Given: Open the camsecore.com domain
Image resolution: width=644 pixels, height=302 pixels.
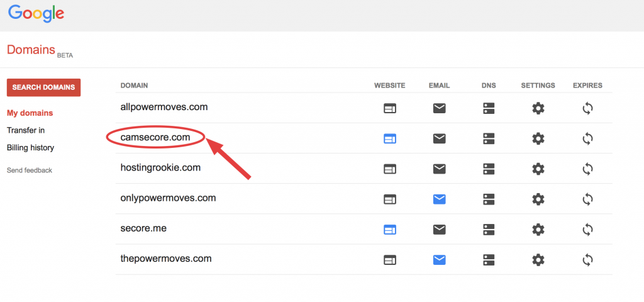Looking at the screenshot, I should tap(155, 137).
